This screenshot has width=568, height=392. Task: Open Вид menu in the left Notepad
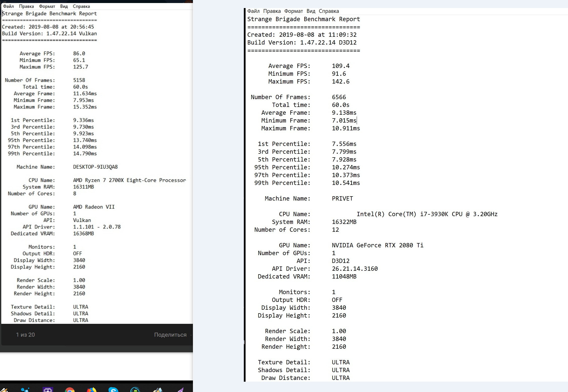64,6
